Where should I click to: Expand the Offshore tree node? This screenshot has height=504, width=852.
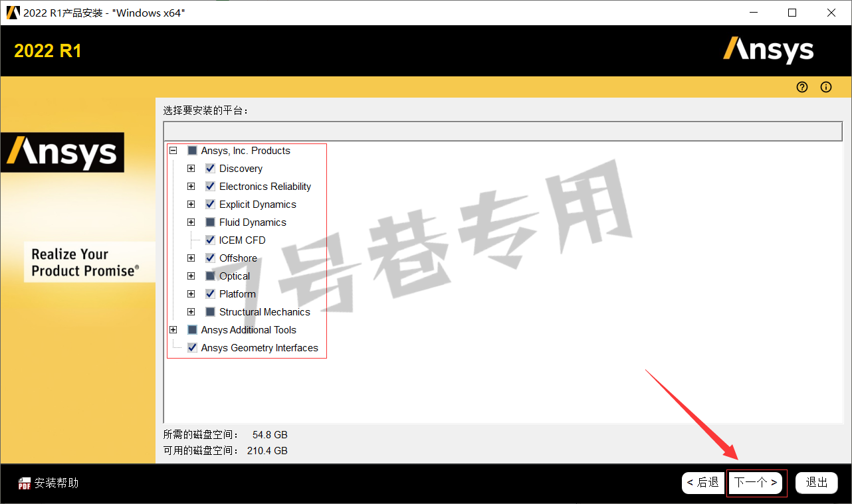click(191, 258)
